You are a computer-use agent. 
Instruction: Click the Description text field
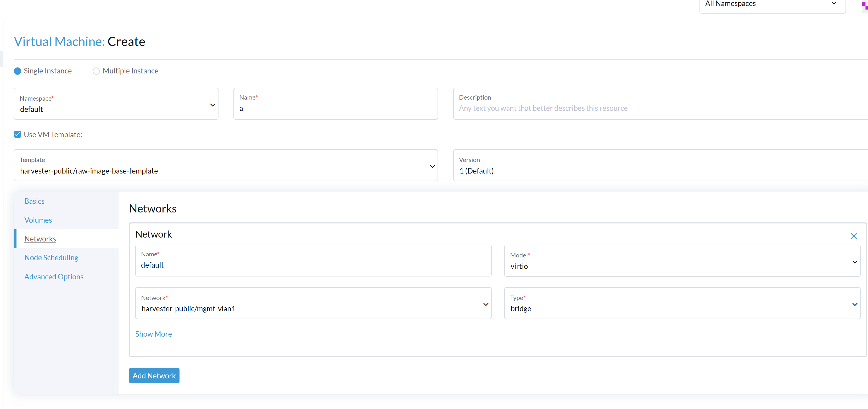click(660, 108)
